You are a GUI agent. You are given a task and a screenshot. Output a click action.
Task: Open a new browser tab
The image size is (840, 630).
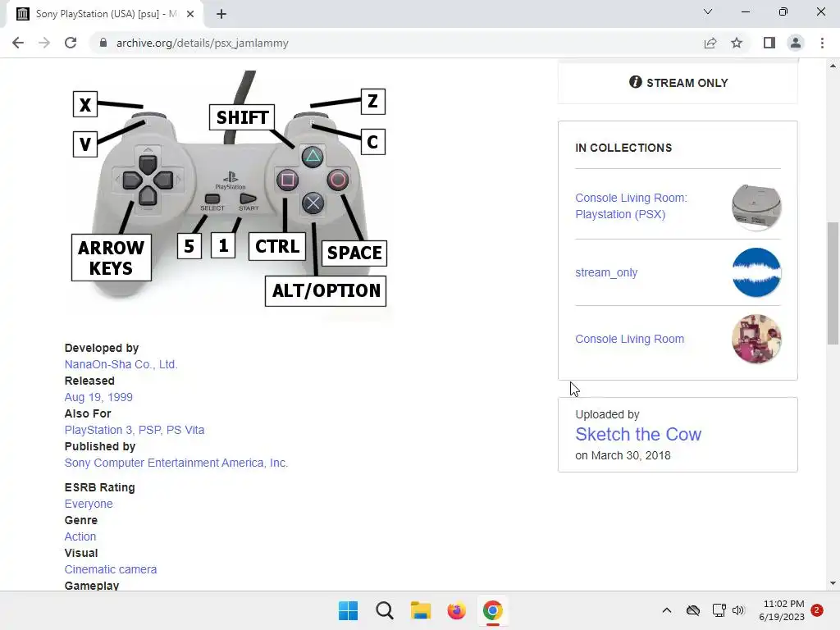tap(221, 14)
